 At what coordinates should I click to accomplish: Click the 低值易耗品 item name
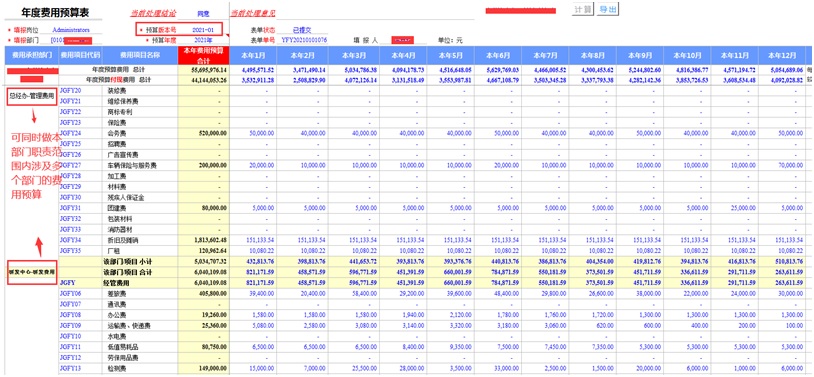click(x=123, y=347)
